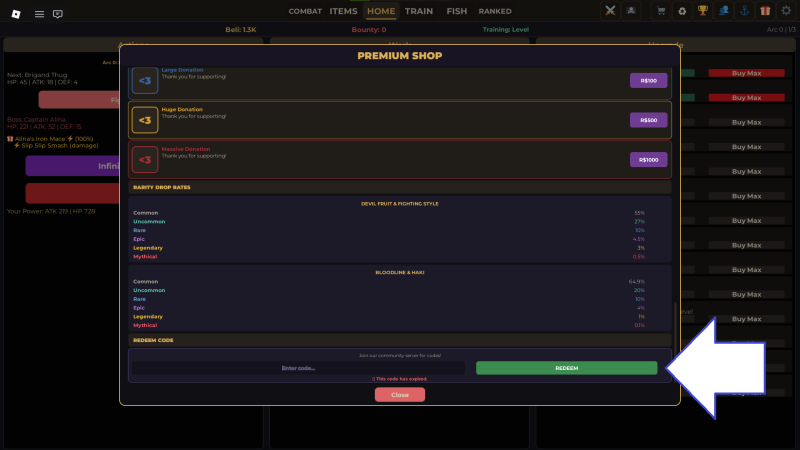Screen dimensions: 800x450
Task: Click the Enter code input field
Action: 299,368
